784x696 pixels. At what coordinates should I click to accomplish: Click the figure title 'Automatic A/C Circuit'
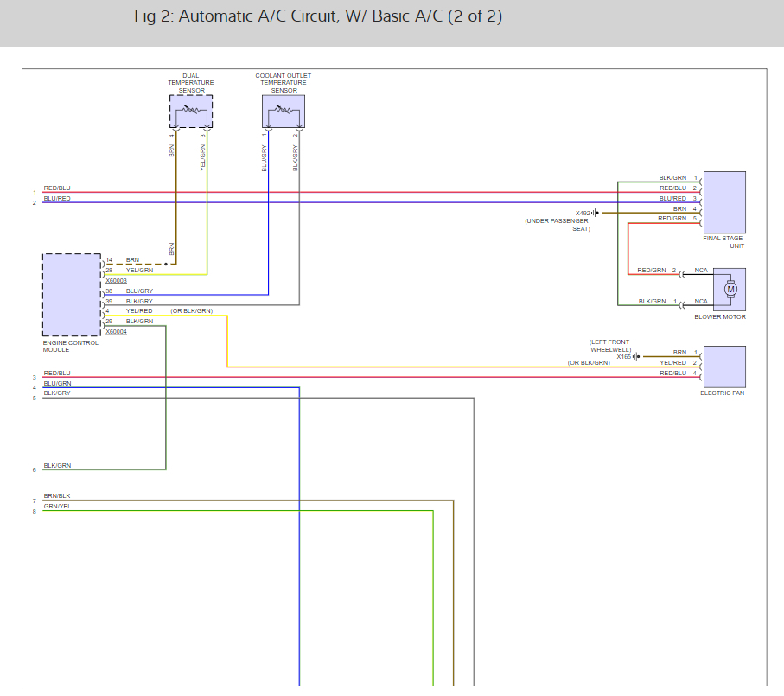click(318, 17)
